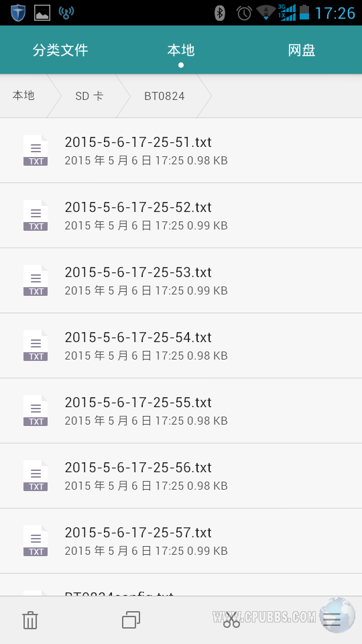Open file 2015-5-6-17-25-55.txt
The width and height of the screenshot is (362, 644).
pos(181,411)
